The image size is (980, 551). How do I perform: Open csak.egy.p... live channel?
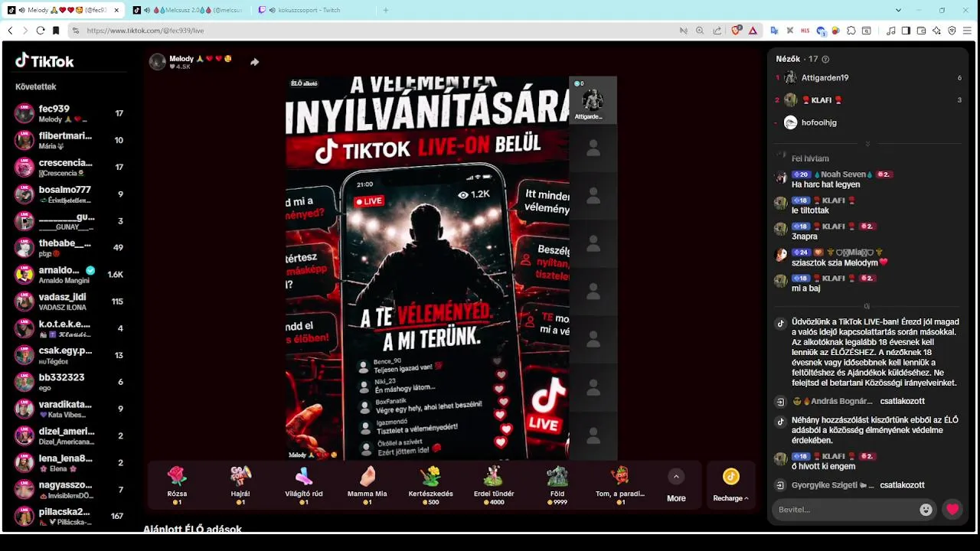tap(70, 355)
